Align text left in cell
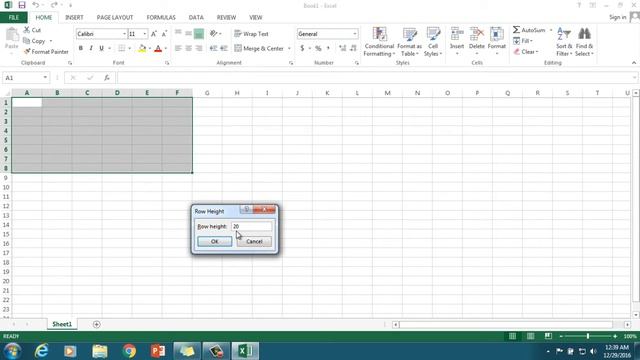Viewport: 640px width, 360px height. click(x=178, y=48)
